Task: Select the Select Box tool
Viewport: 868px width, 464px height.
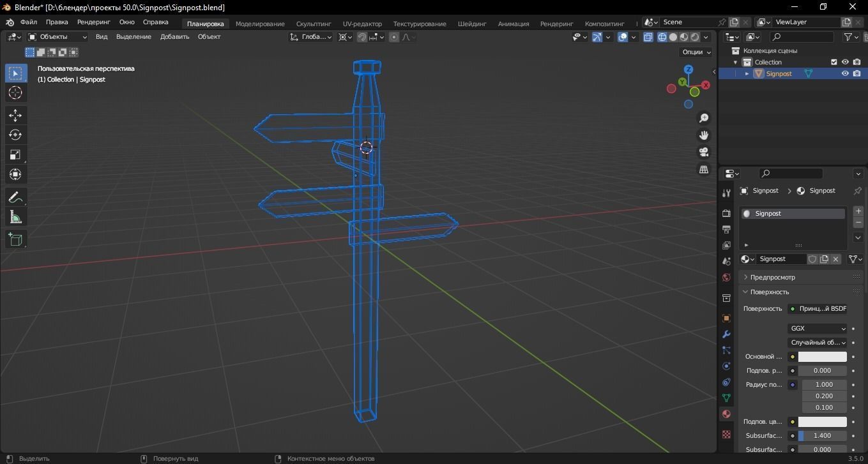Action: 15,73
